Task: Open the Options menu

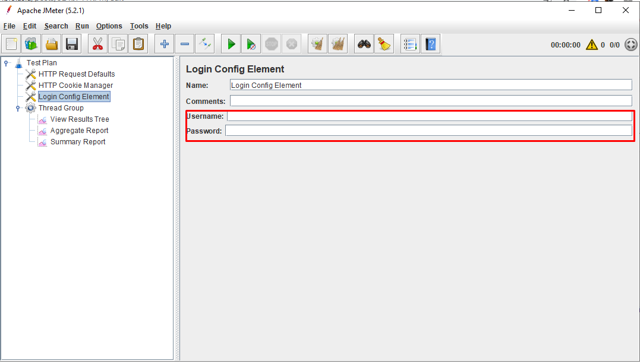Action: [109, 26]
